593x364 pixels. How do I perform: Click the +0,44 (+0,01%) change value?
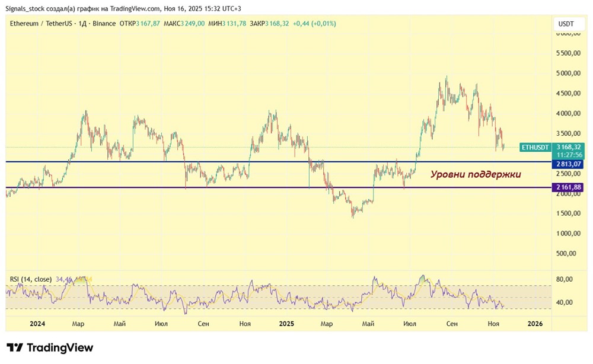click(x=314, y=24)
